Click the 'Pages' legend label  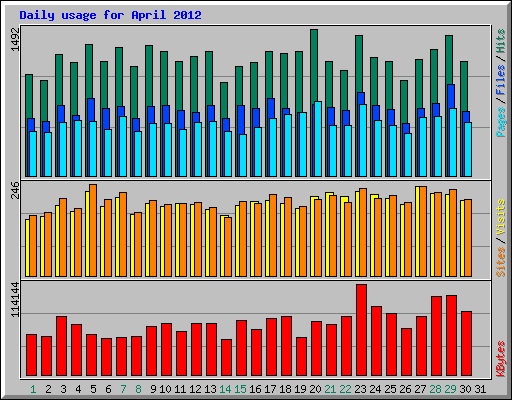click(501, 122)
